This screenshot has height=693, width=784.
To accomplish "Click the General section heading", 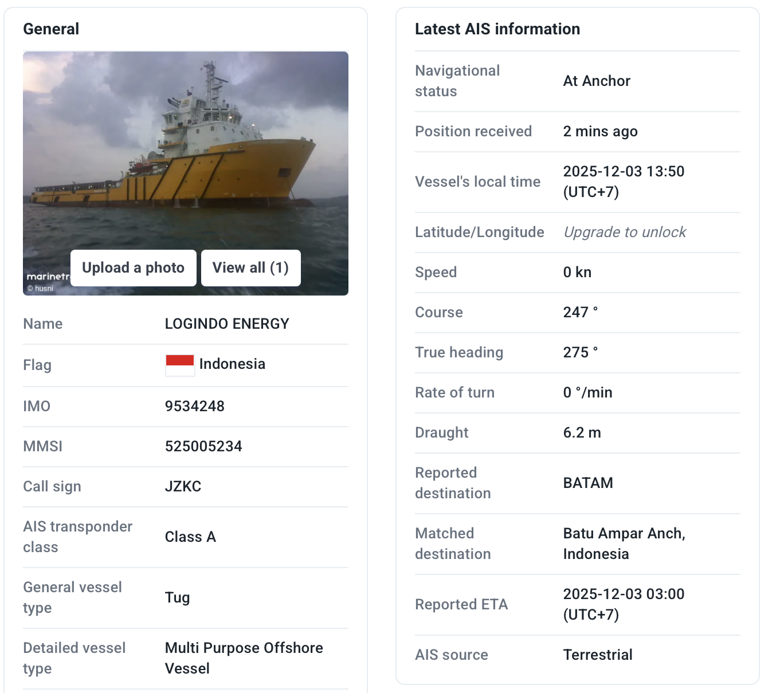I will pyautogui.click(x=51, y=29).
